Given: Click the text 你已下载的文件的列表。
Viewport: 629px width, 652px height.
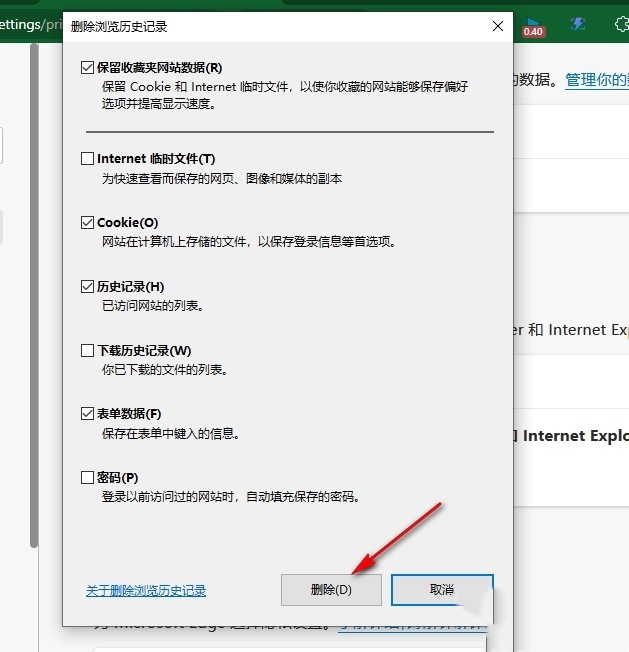Looking at the screenshot, I should [x=165, y=370].
